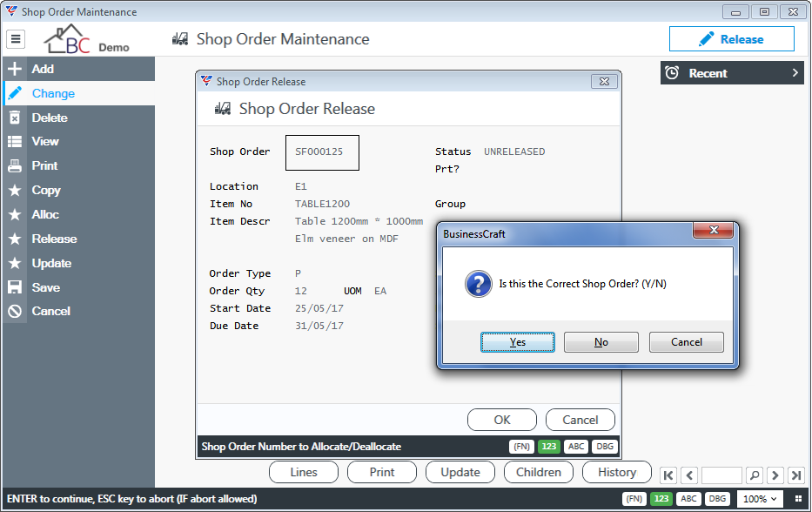The height and width of the screenshot is (512, 812).
Task: Choose Delete from the sidebar
Action: point(78,118)
